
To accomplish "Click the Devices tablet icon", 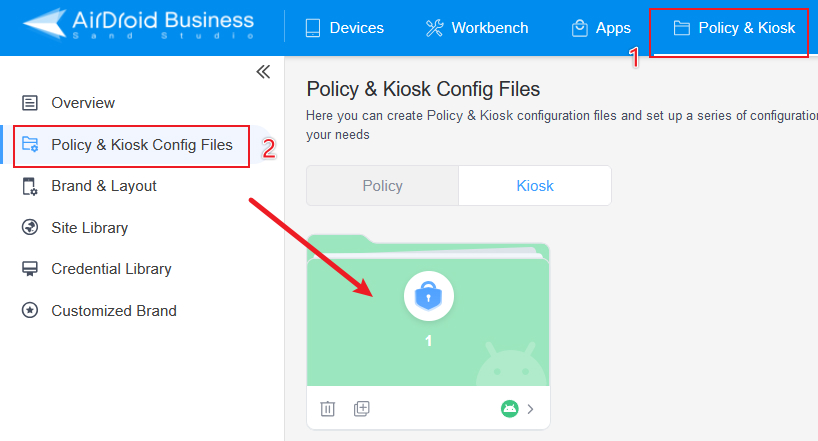I will (x=313, y=28).
